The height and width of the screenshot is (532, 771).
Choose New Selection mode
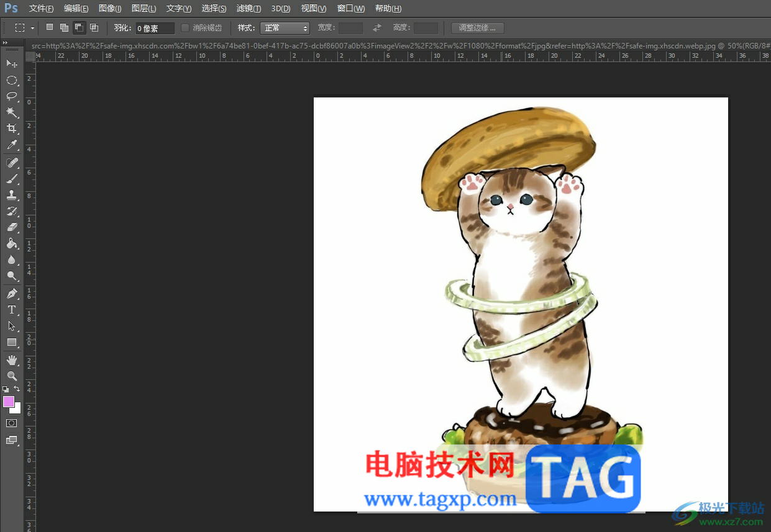50,27
